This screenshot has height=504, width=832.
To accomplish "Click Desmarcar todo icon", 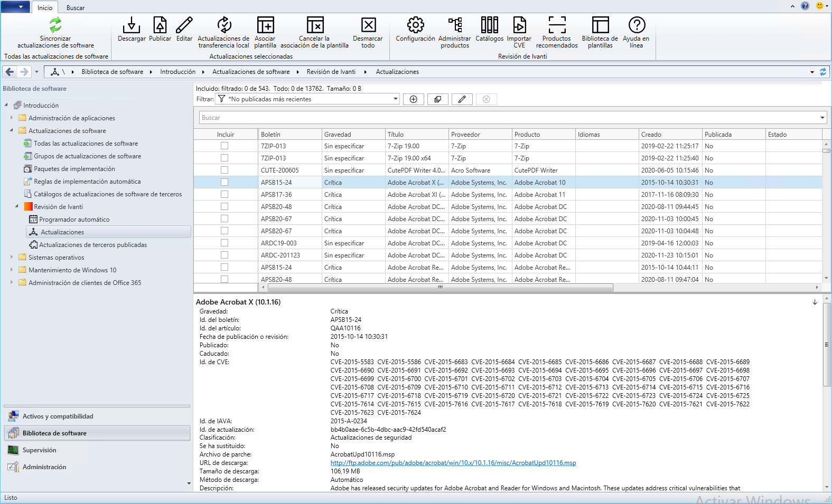I will coord(368,25).
